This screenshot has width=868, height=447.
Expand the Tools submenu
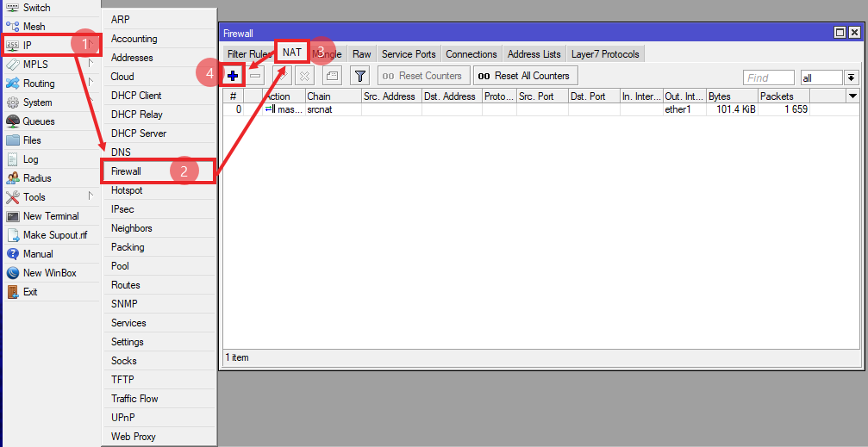tap(34, 197)
